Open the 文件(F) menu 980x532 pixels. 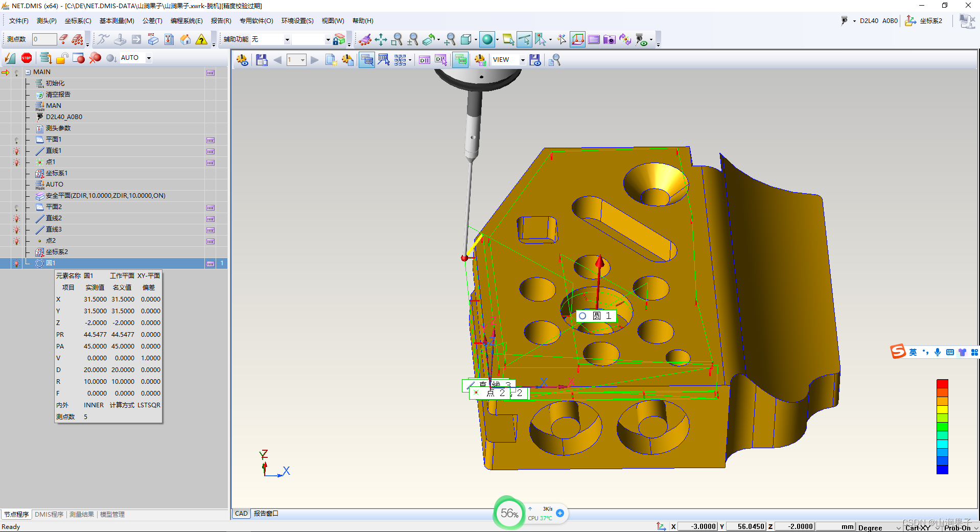pos(19,21)
